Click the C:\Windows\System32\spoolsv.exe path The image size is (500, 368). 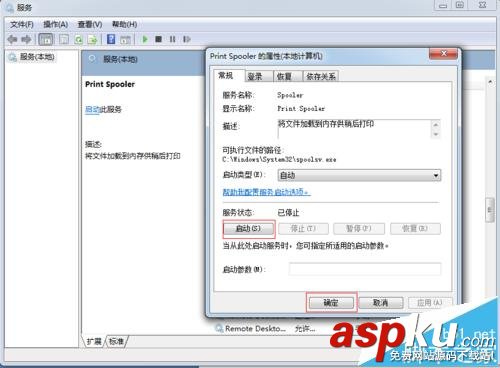pos(279,160)
